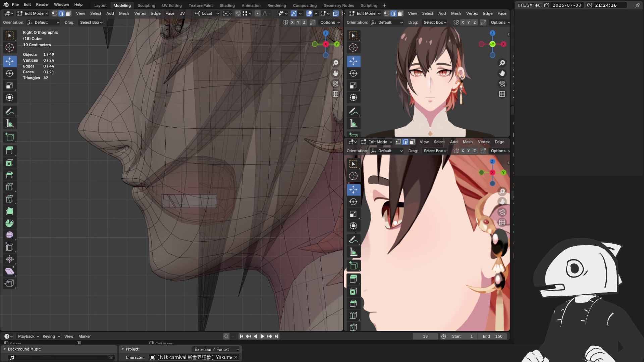Select the Smooth tool in left viewport
This screenshot has height=362, width=644.
tap(10, 235)
